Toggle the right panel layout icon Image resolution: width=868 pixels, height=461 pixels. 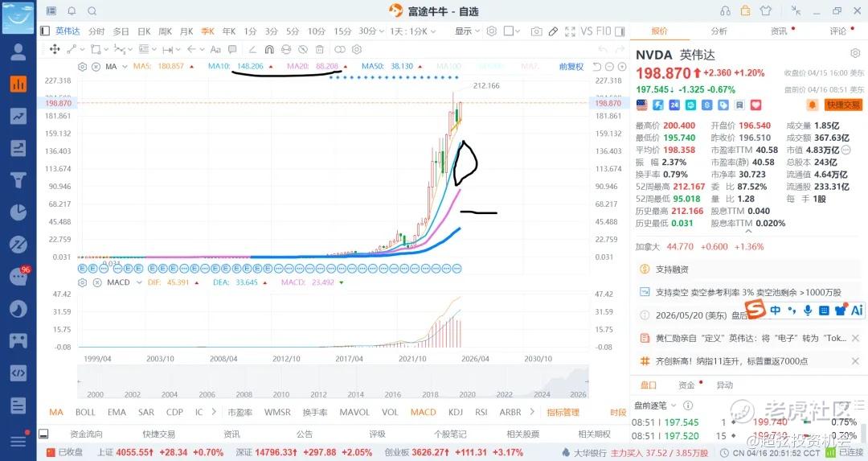[x=620, y=31]
